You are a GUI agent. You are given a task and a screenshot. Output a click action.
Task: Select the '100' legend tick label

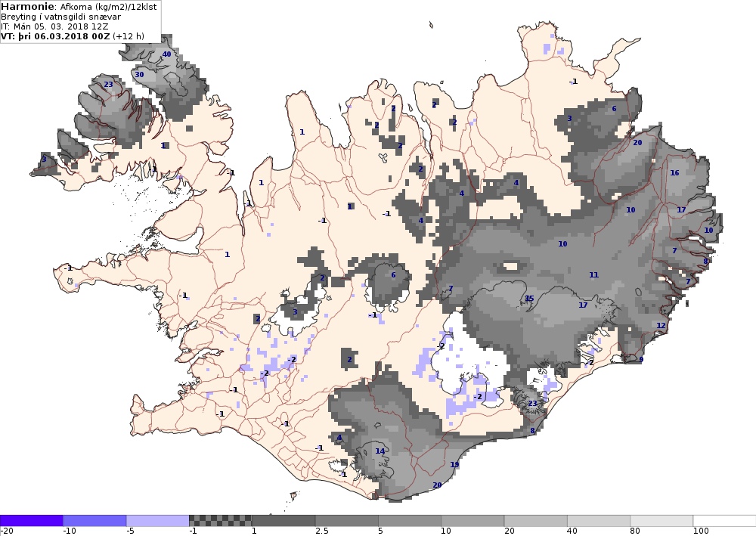[x=701, y=531]
